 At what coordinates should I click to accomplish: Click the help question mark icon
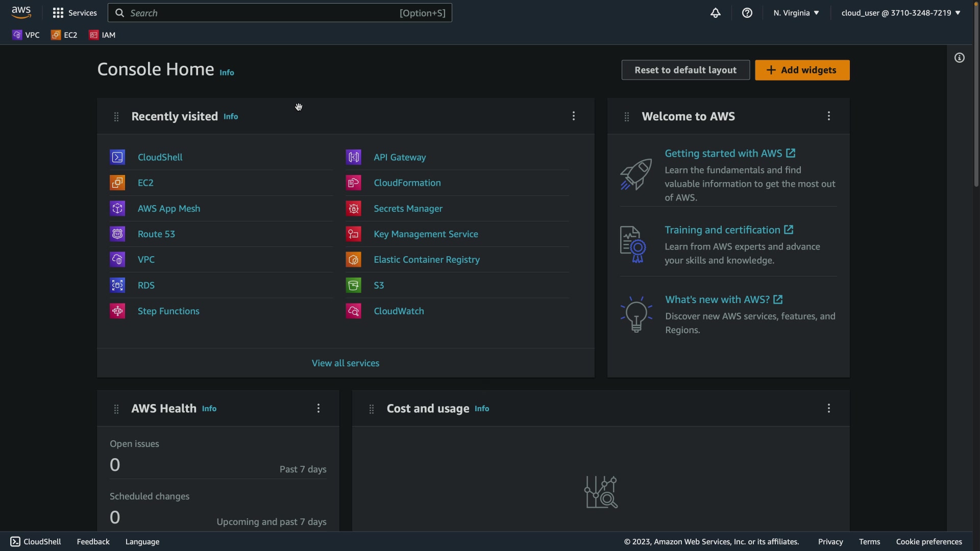(747, 13)
